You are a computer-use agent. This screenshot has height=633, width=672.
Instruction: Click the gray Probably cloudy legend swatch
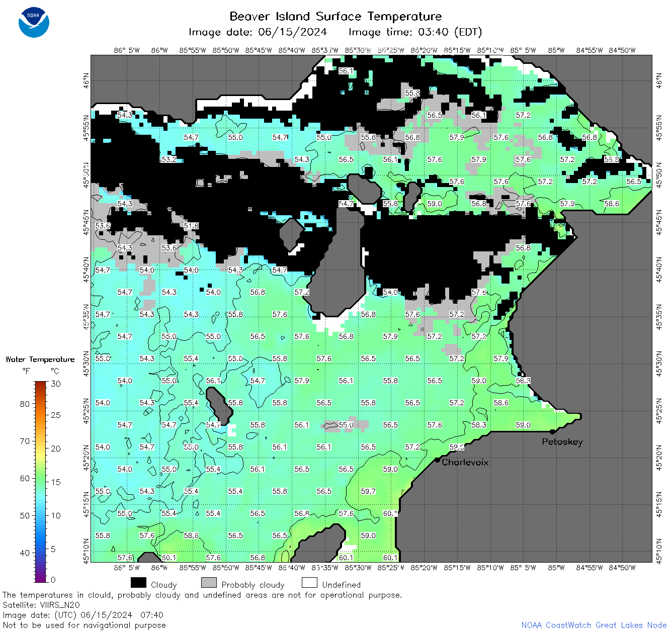click(x=209, y=583)
